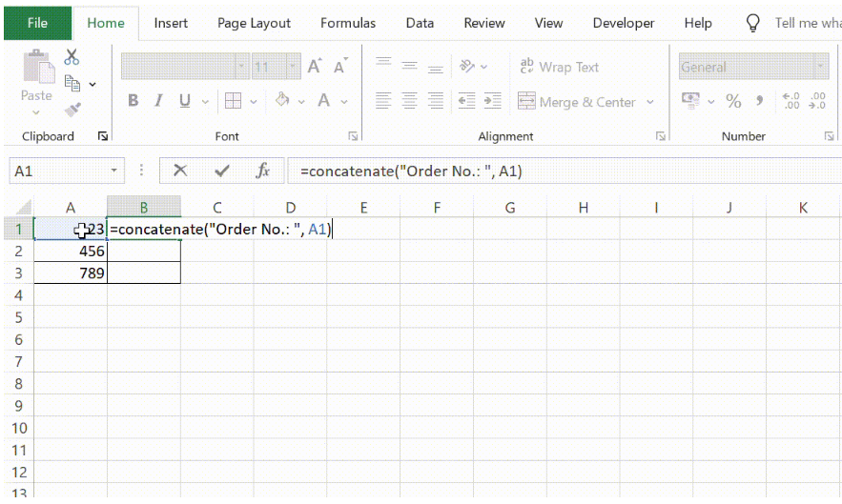Expand the Borders dropdown arrow
This screenshot has width=842, height=504.
253,101
